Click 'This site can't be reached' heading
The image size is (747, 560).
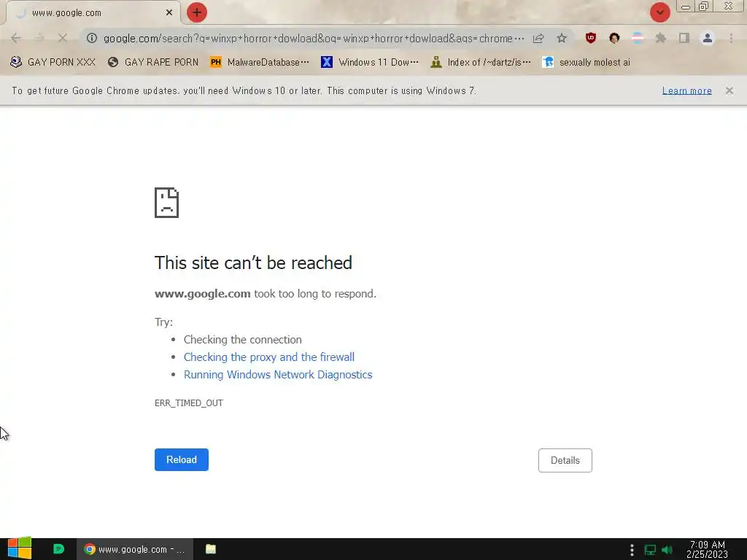point(253,262)
